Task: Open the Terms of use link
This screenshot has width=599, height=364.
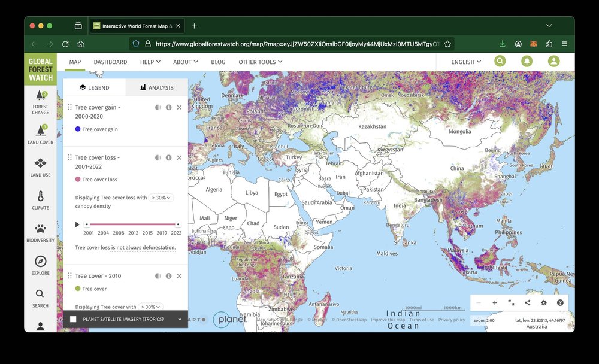Action: (x=421, y=320)
